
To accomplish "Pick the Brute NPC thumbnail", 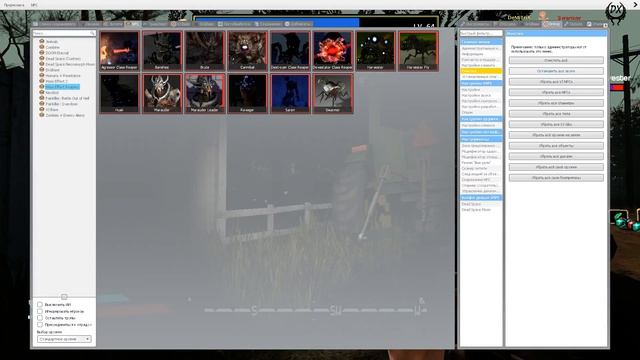I will click(204, 51).
